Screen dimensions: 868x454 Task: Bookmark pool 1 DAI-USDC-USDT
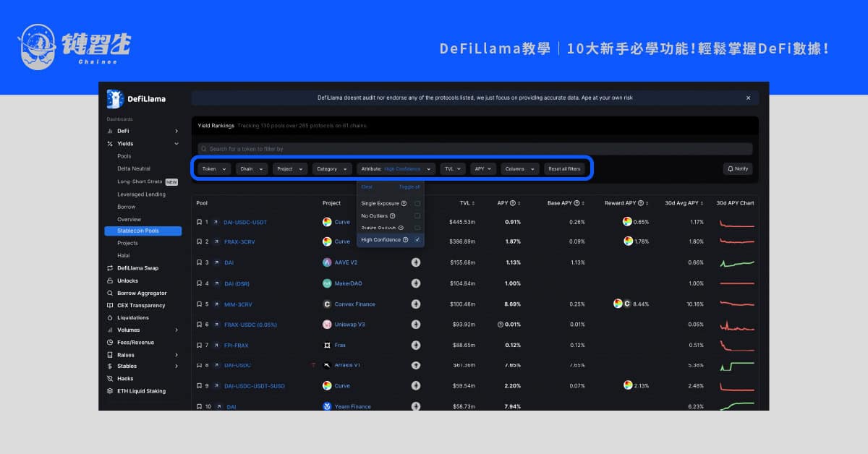pyautogui.click(x=199, y=222)
